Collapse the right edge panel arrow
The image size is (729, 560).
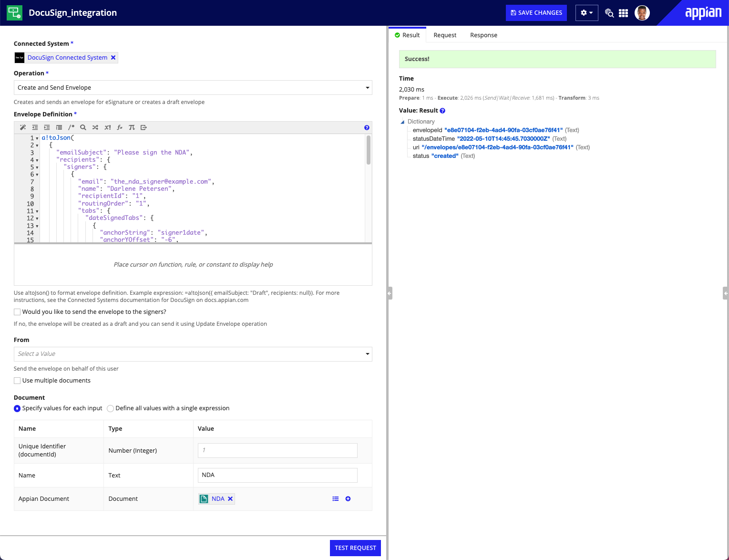pos(726,293)
